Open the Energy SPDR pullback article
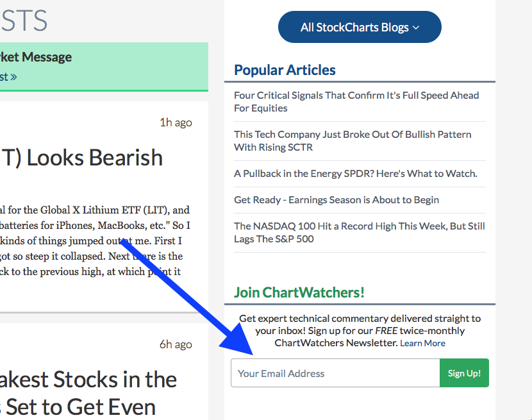Image resolution: width=532 pixels, height=420 pixels. click(356, 174)
